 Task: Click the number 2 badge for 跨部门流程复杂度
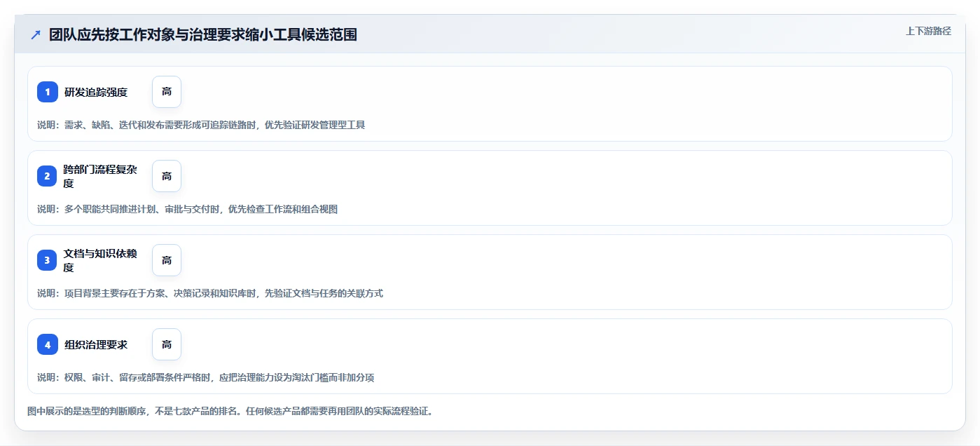click(48, 176)
